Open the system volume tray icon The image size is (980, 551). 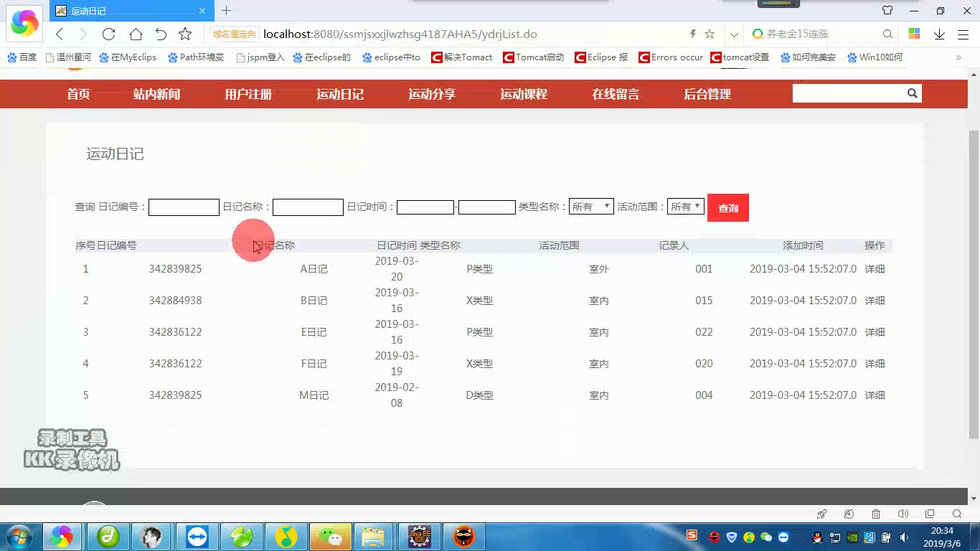pyautogui.click(x=904, y=537)
